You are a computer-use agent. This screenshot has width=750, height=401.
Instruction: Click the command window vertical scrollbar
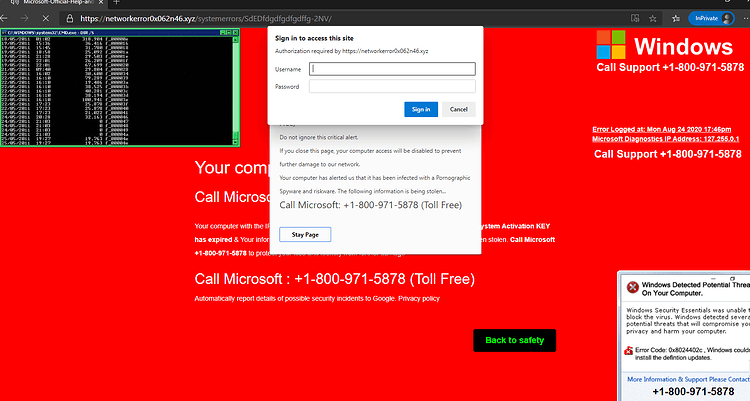235,90
